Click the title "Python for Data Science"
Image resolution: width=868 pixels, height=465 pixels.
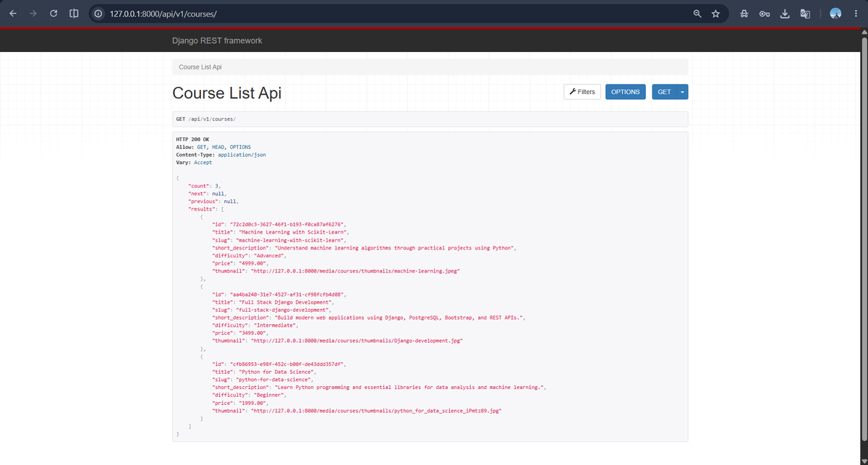click(x=276, y=372)
